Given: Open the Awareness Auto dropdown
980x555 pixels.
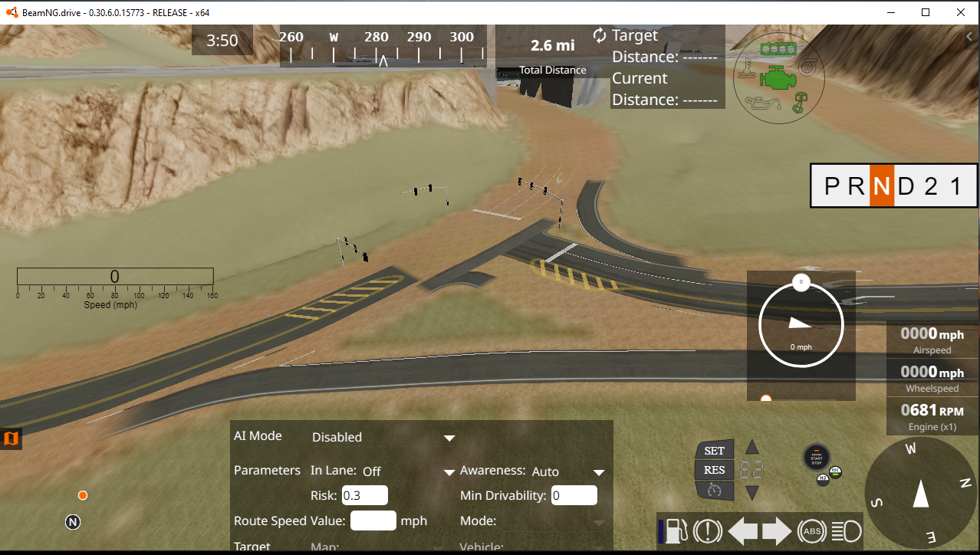Looking at the screenshot, I should tap(567, 471).
